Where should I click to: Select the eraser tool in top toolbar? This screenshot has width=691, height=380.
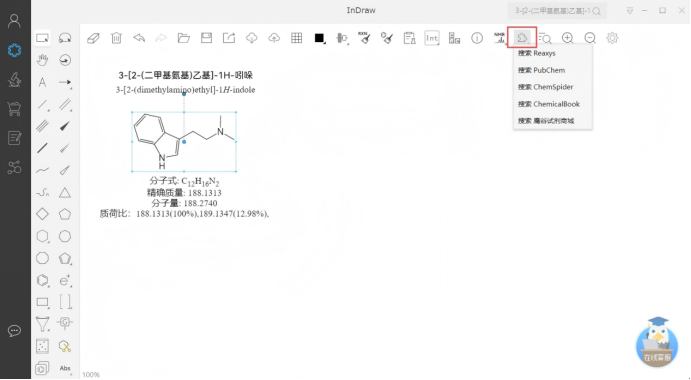(x=93, y=38)
